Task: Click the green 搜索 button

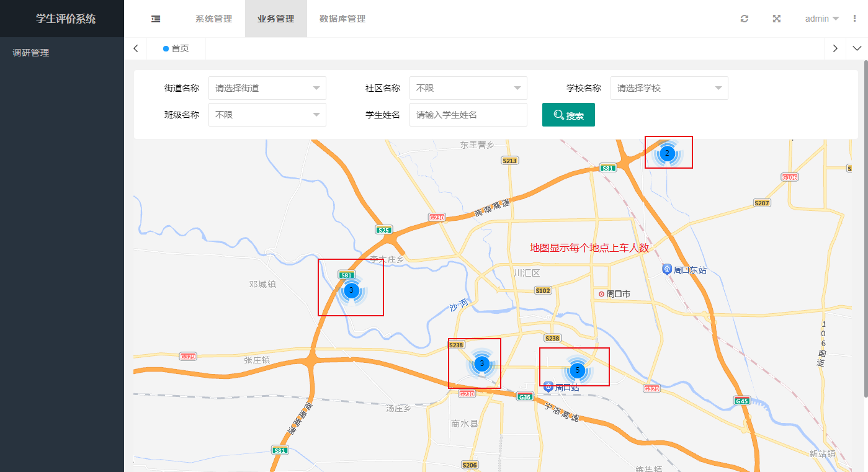Action: tap(568, 115)
